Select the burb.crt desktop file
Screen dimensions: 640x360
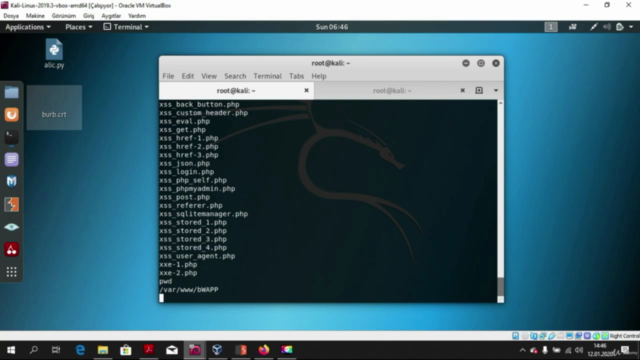[54, 108]
